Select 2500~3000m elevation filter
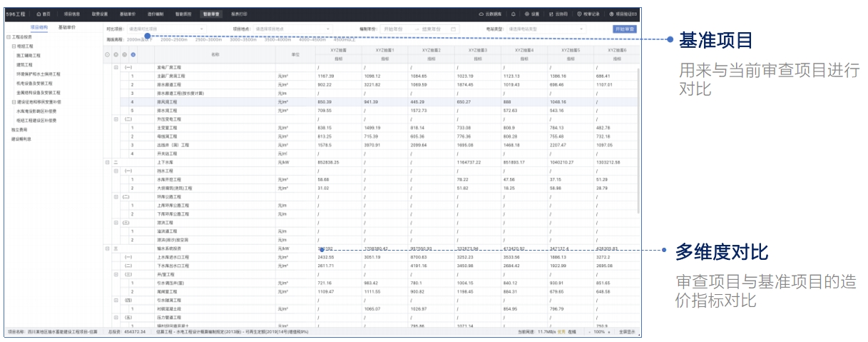 click(209, 39)
